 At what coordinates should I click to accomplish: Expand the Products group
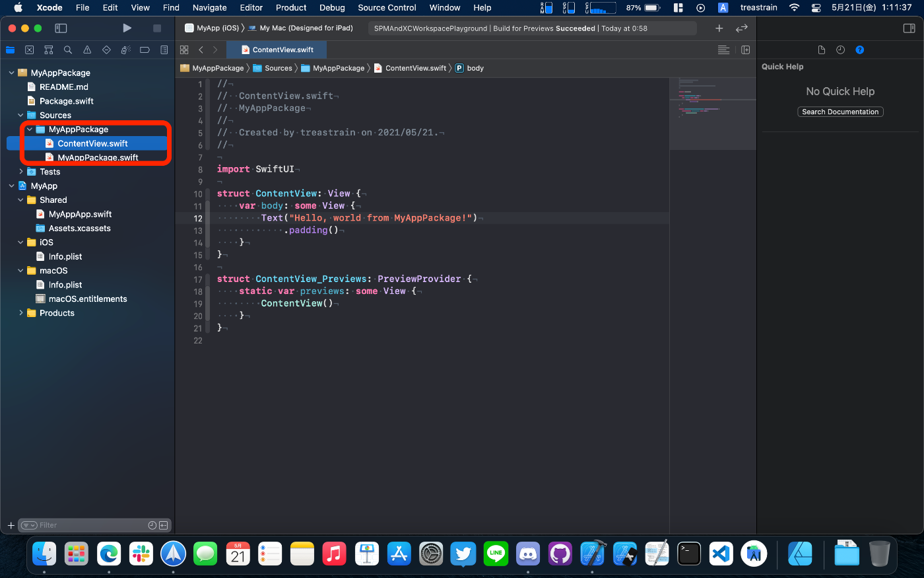pyautogui.click(x=21, y=313)
